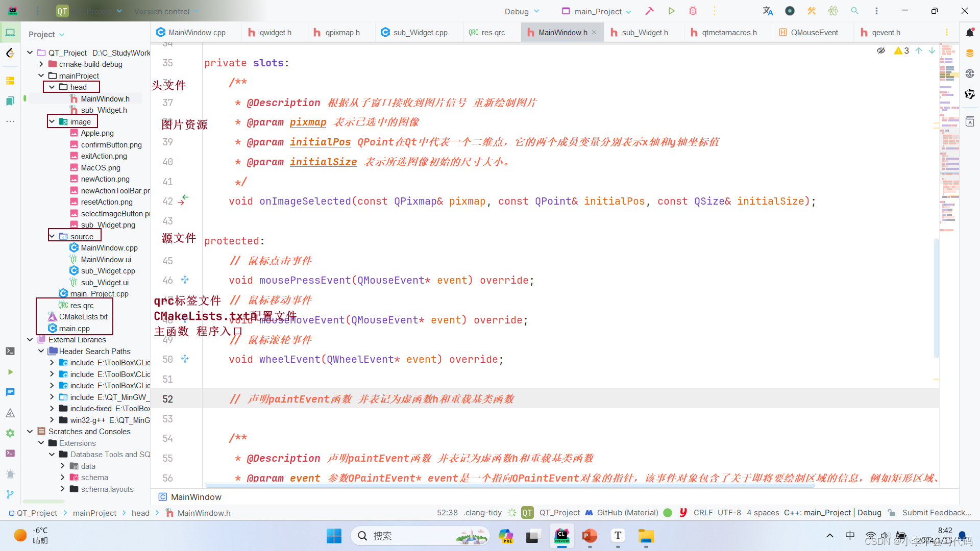Go to the next highlighted error arrow
The width and height of the screenshot is (980, 551).
932,51
